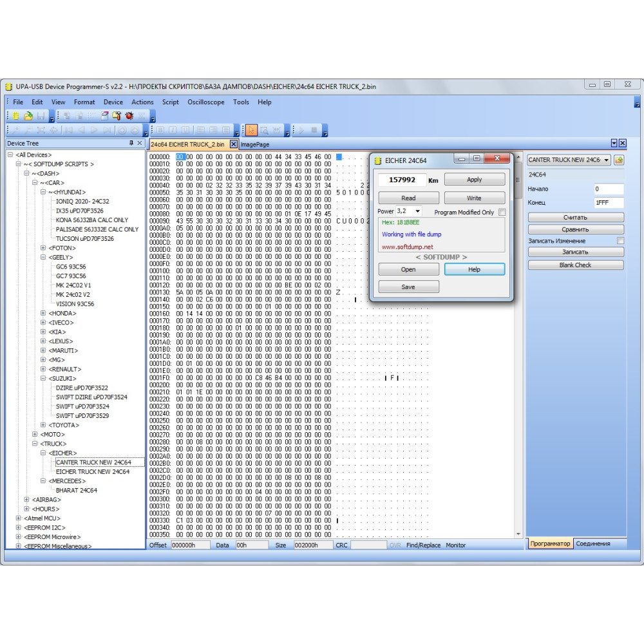This screenshot has width=644, height=644.
Task: Click the eraser clear buffer icon
Action: [105, 116]
